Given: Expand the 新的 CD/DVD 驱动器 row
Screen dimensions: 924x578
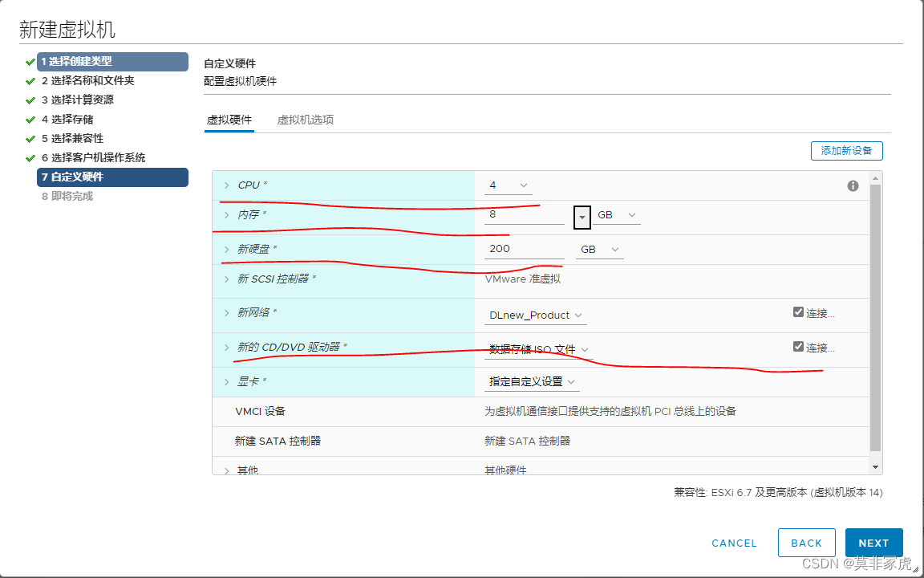Looking at the screenshot, I should pyautogui.click(x=226, y=348).
